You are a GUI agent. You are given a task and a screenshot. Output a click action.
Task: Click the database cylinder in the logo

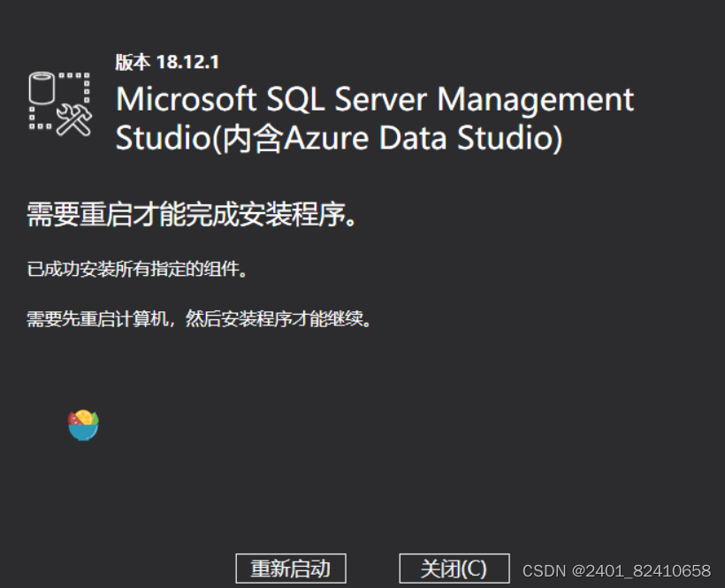42,88
